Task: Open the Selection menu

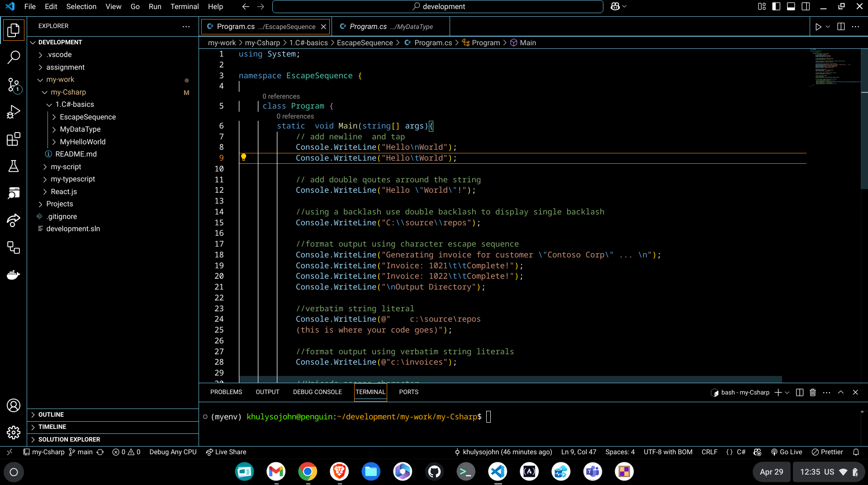Action: click(x=81, y=6)
